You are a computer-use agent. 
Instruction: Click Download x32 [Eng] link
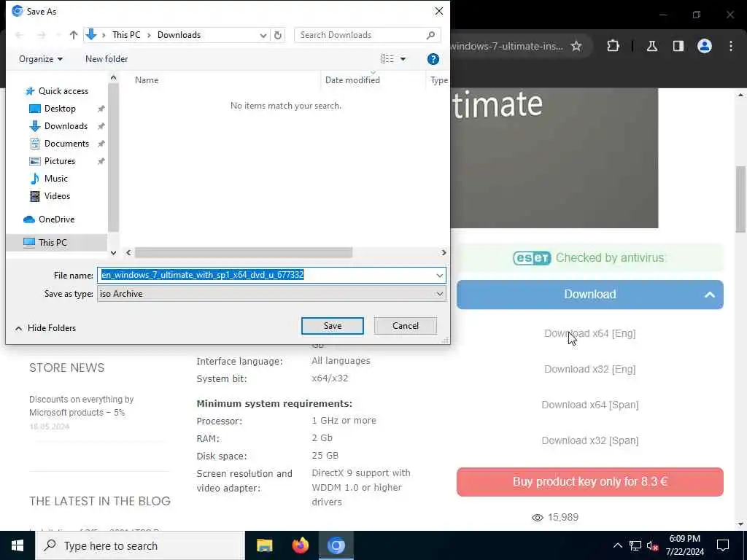[589, 369]
